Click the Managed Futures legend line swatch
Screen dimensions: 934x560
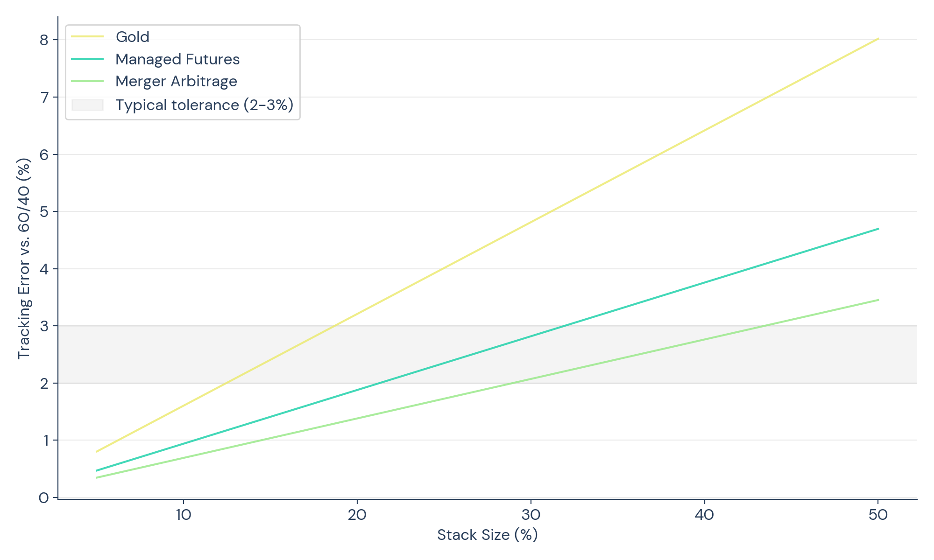[x=87, y=59]
